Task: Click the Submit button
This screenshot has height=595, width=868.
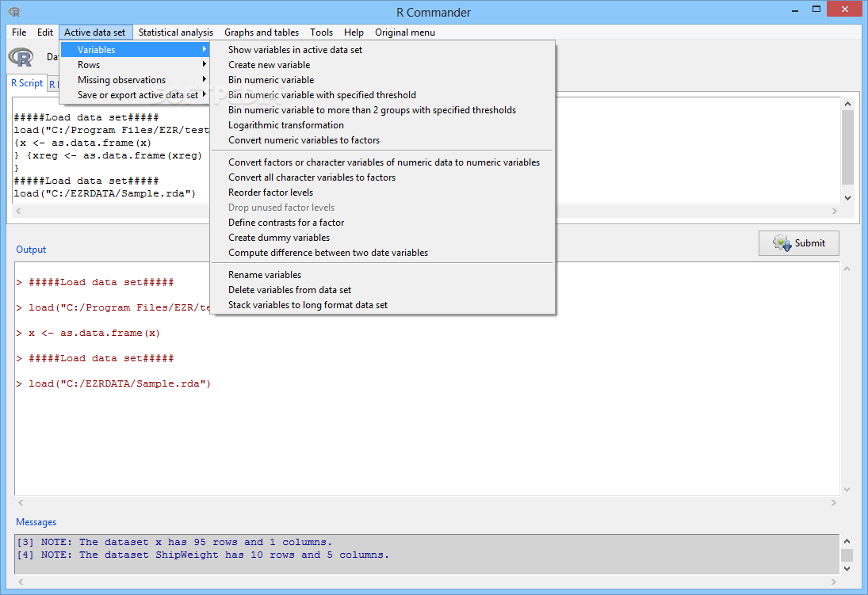Action: coord(798,243)
